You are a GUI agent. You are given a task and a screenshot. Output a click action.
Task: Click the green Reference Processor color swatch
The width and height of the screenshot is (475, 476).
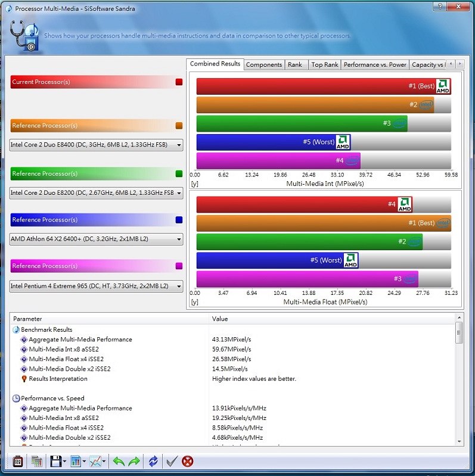coord(179,173)
